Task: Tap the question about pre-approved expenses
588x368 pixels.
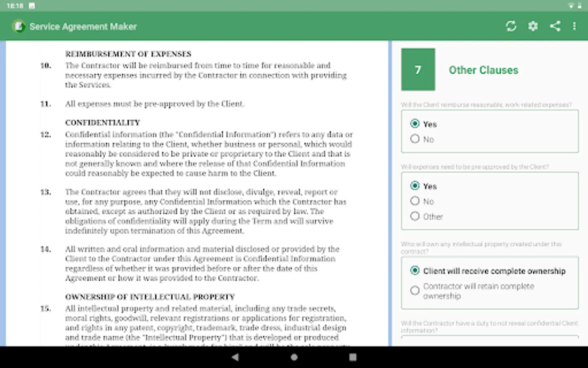Action: (475, 167)
